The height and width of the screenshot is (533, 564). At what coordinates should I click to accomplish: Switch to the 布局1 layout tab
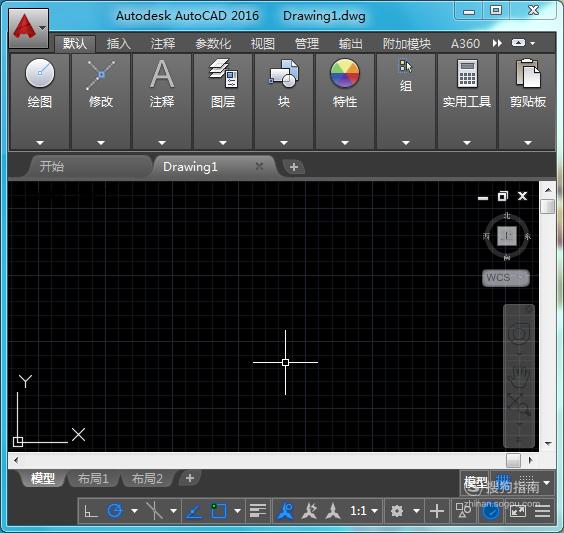pos(93,479)
